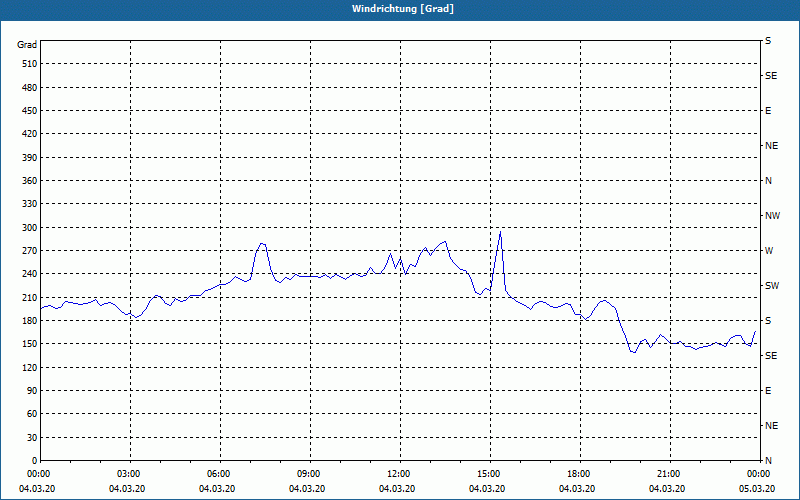Image resolution: width=800 pixels, height=500 pixels.
Task: Select the S compass label at the 180 level
Action: pos(768,321)
